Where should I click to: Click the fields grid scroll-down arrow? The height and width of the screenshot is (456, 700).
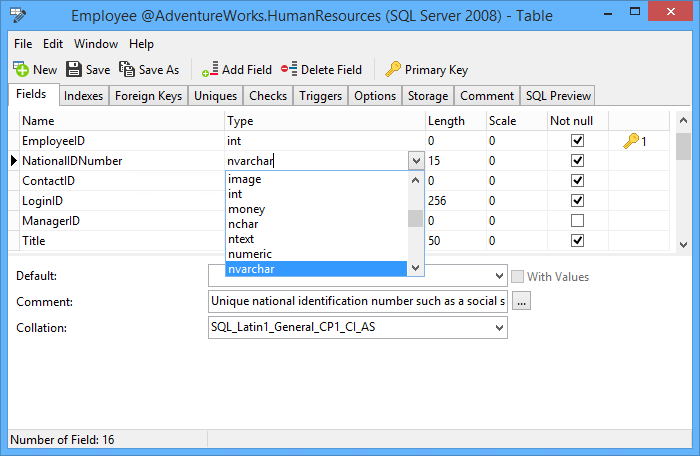tap(683, 244)
